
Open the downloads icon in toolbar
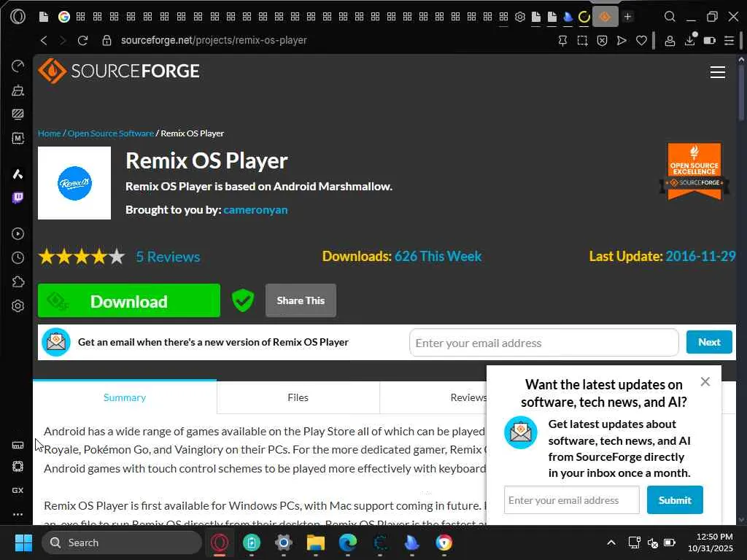690,41
